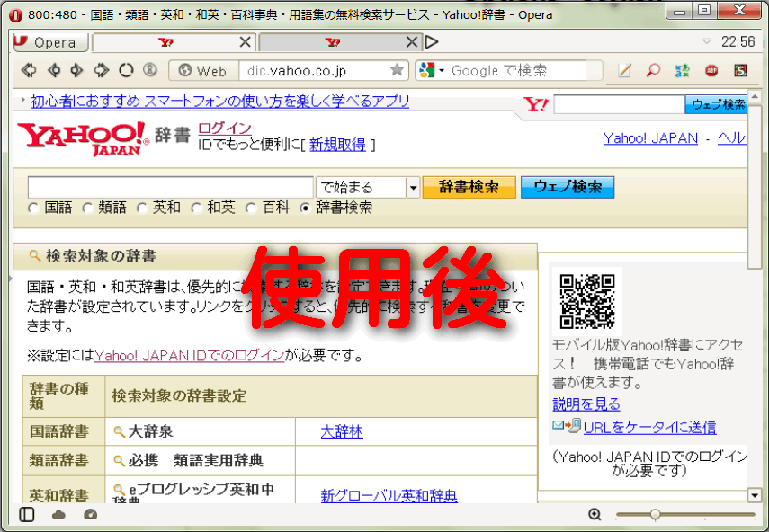Click the magnifier icon beside 必携 類語実用辞典
769x532 pixels.
[x=119, y=460]
